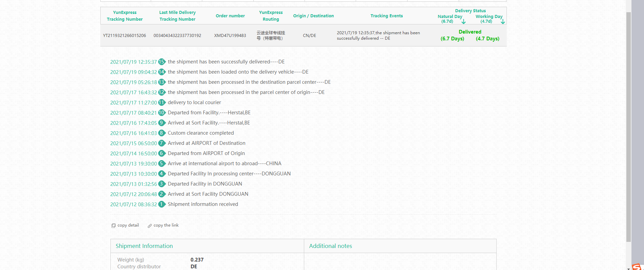Click the Natural Day sort arrow
644x270 pixels.
click(x=463, y=21)
